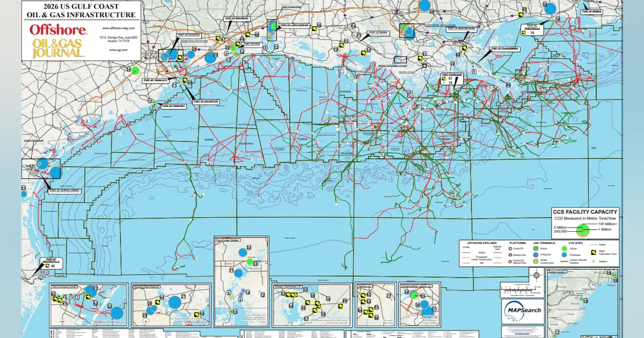This screenshot has height=338, width=644.
Task: Click the Crude Oil/Natural Gas platform legend symbol
Action: 511,261
